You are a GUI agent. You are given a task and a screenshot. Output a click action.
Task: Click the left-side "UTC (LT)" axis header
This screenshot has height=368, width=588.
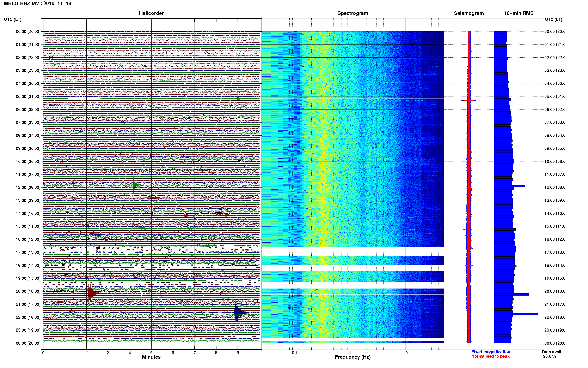click(13, 19)
